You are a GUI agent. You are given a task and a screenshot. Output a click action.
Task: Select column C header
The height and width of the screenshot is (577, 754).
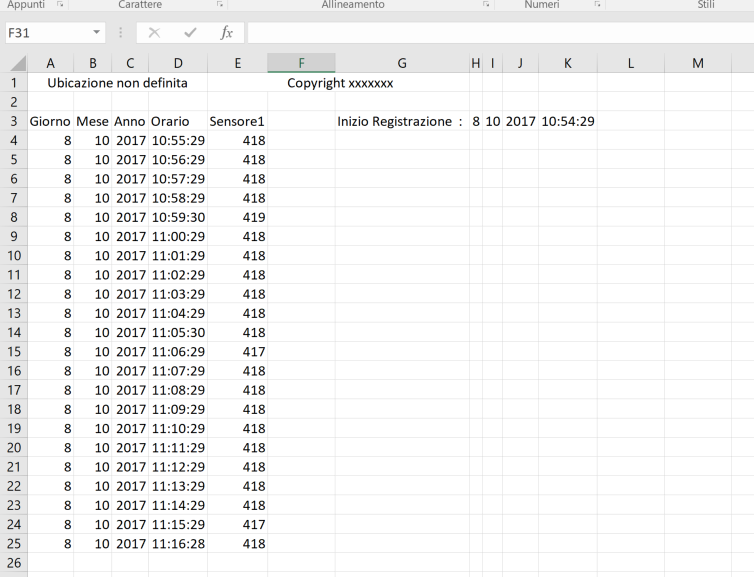tap(130, 63)
